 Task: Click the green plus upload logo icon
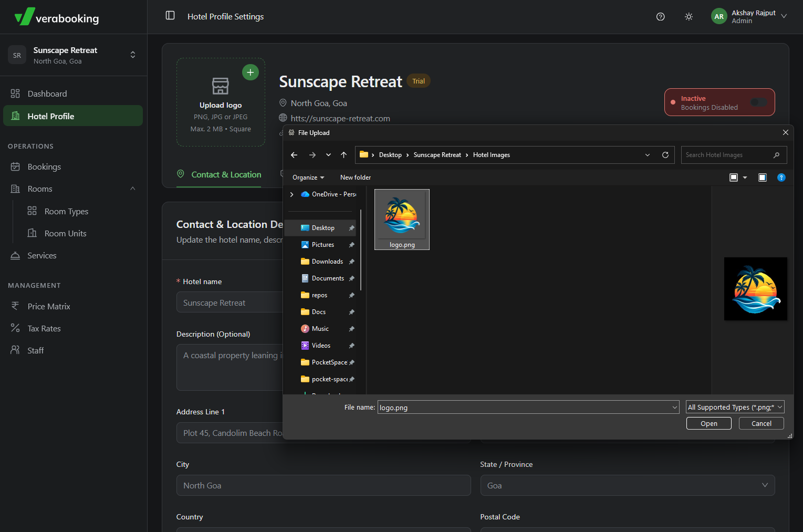(251, 72)
